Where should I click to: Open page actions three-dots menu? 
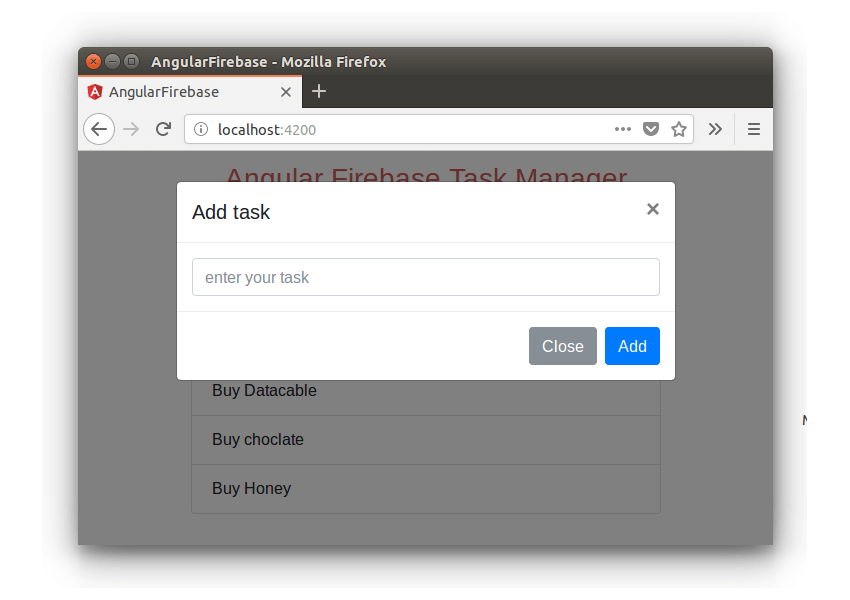pyautogui.click(x=623, y=129)
